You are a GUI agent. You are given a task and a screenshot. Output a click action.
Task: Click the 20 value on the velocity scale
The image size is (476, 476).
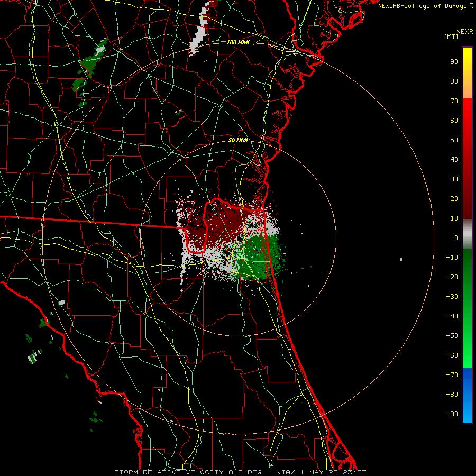point(454,199)
